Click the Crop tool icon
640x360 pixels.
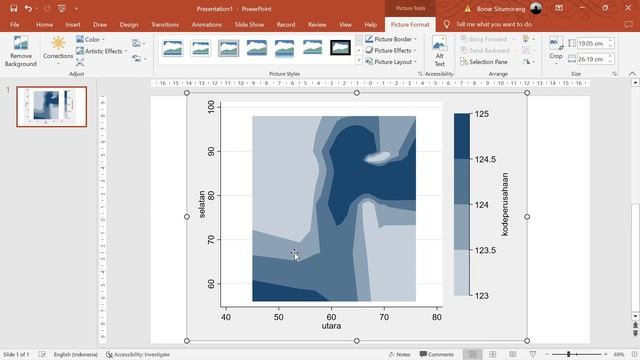pyautogui.click(x=556, y=44)
